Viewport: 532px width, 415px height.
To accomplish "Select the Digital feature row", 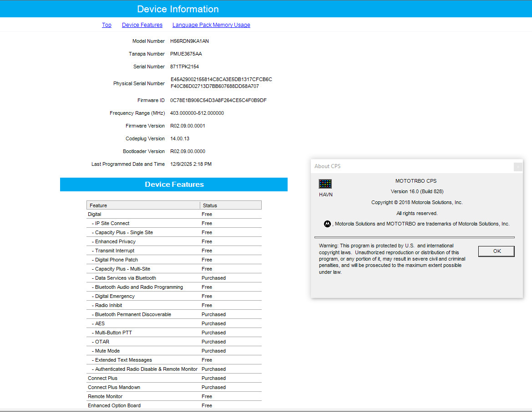I will (x=174, y=214).
